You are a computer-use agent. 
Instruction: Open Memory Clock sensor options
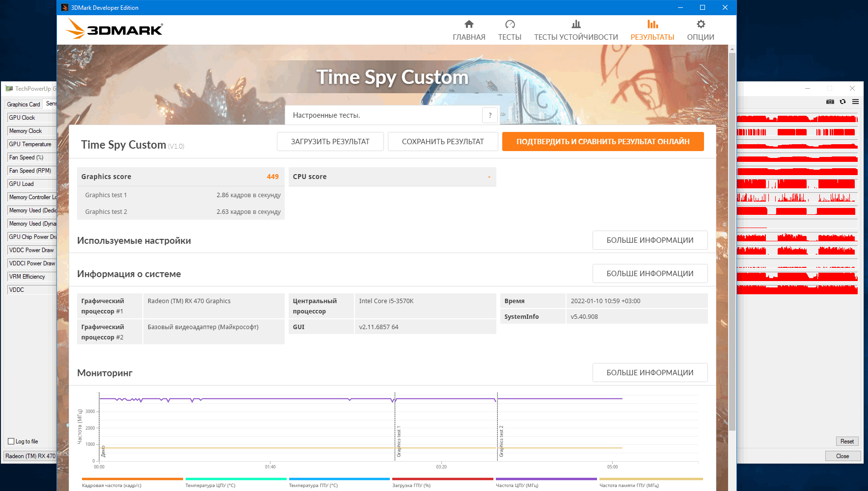tap(32, 131)
